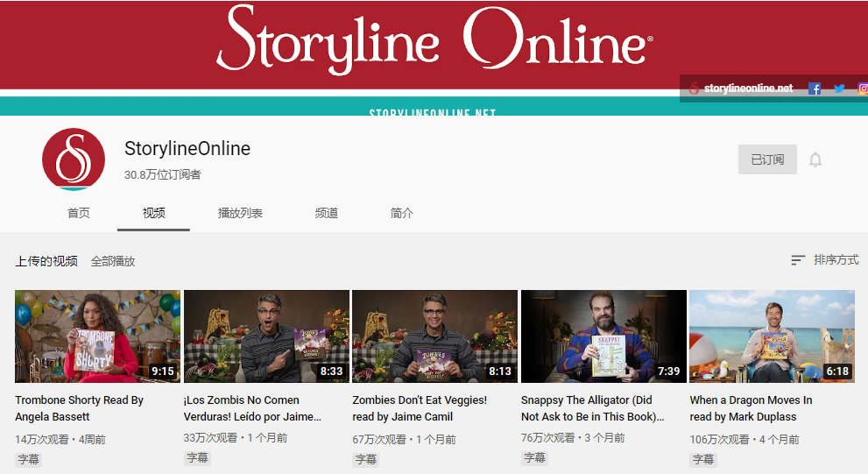This screenshot has height=474, width=868.
Task: Click the title Zombies Don't Eat Veggies! read by Jaime Camil
Action: click(x=420, y=408)
